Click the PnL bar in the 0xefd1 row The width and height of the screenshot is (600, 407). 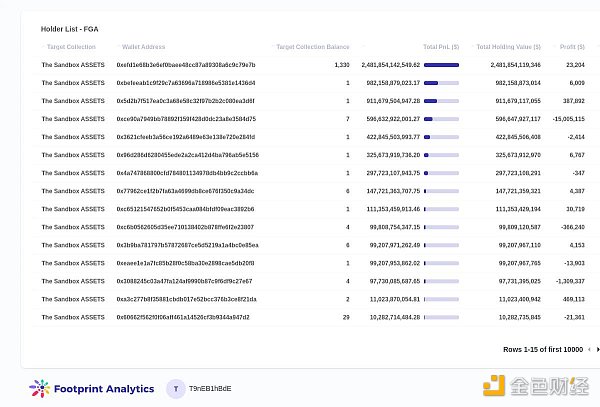tap(442, 65)
